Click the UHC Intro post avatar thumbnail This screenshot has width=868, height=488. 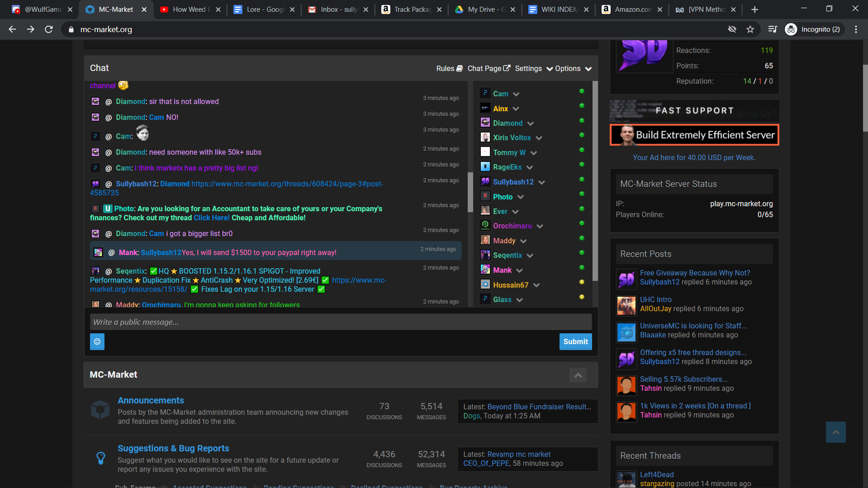(626, 306)
